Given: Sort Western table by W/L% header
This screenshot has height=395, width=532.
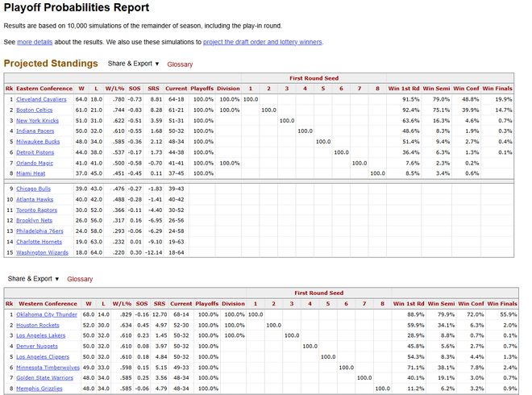Looking at the screenshot, I should pos(122,304).
